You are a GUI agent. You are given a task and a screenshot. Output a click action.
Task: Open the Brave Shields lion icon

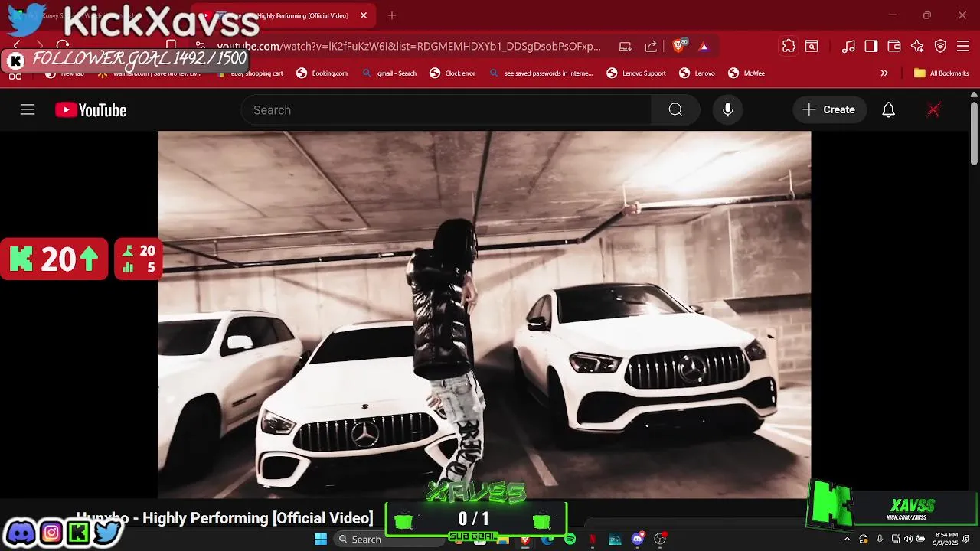[678, 46]
